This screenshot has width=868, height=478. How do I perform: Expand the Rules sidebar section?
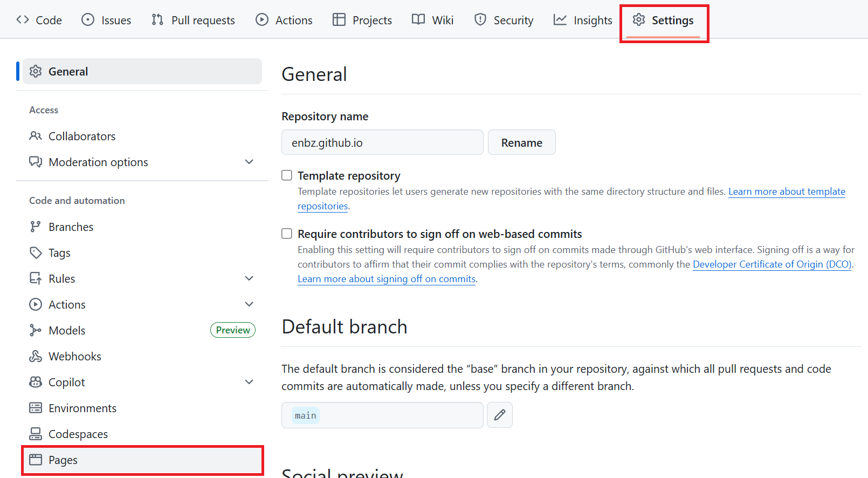tap(249, 278)
